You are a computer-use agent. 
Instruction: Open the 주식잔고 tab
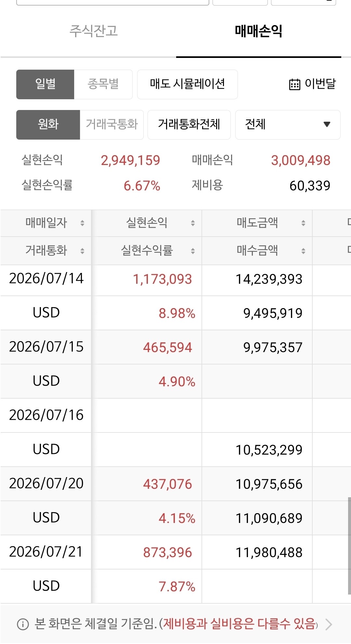[x=94, y=31]
